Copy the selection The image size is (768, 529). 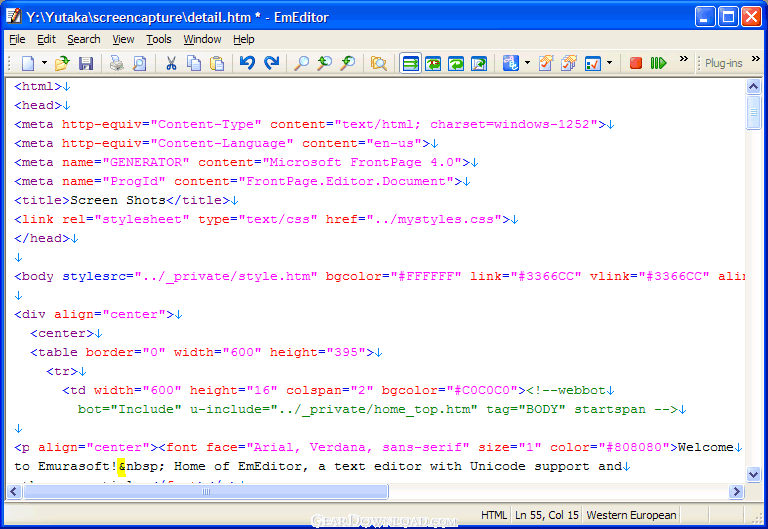(x=194, y=63)
